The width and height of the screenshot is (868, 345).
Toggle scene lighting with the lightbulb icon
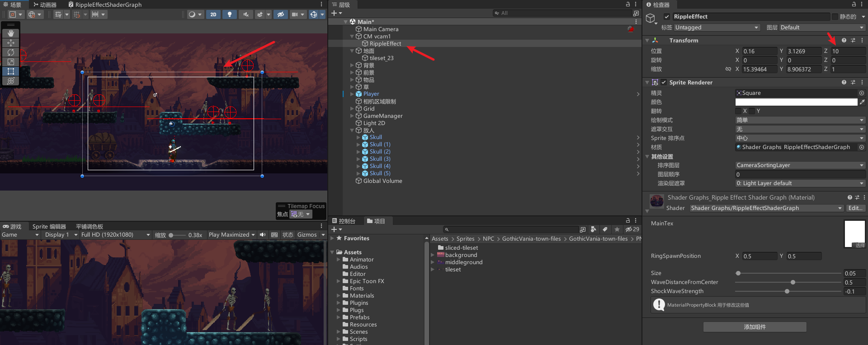click(230, 14)
